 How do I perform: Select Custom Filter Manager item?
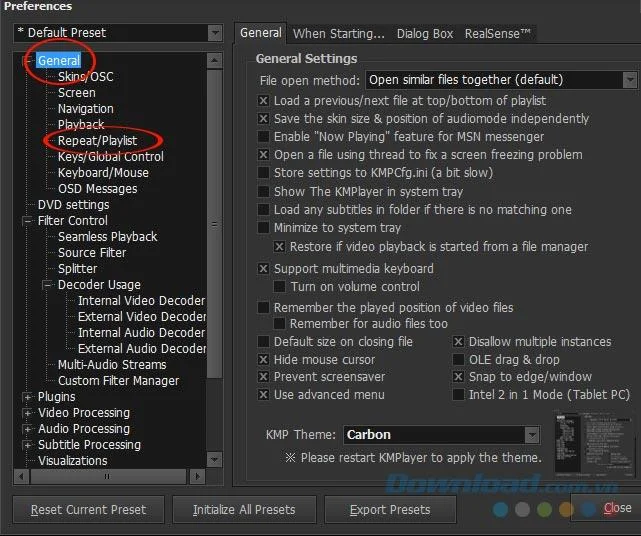click(x=118, y=381)
